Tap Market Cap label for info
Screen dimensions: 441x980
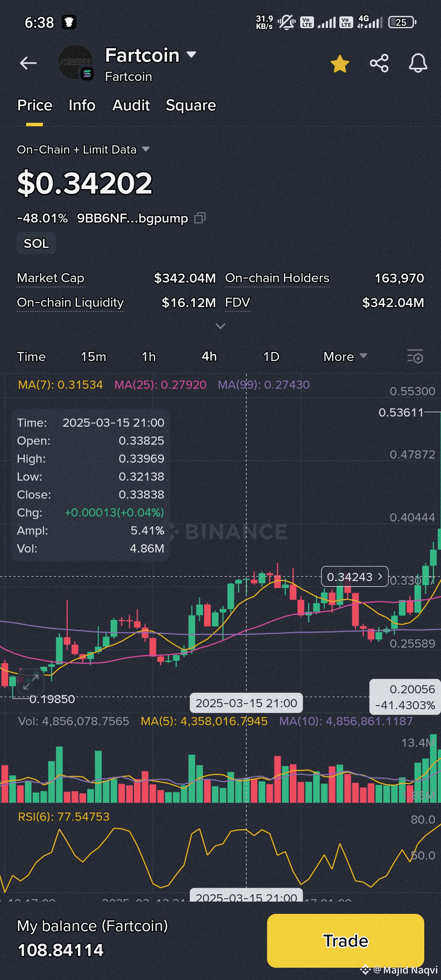point(51,278)
